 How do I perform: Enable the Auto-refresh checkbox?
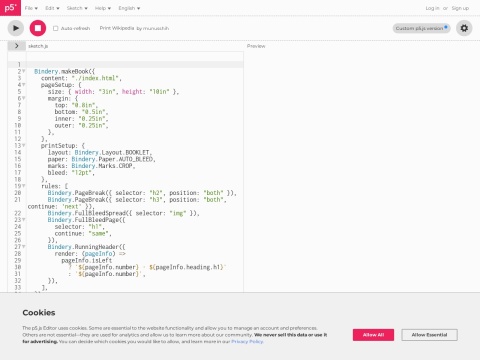point(56,28)
